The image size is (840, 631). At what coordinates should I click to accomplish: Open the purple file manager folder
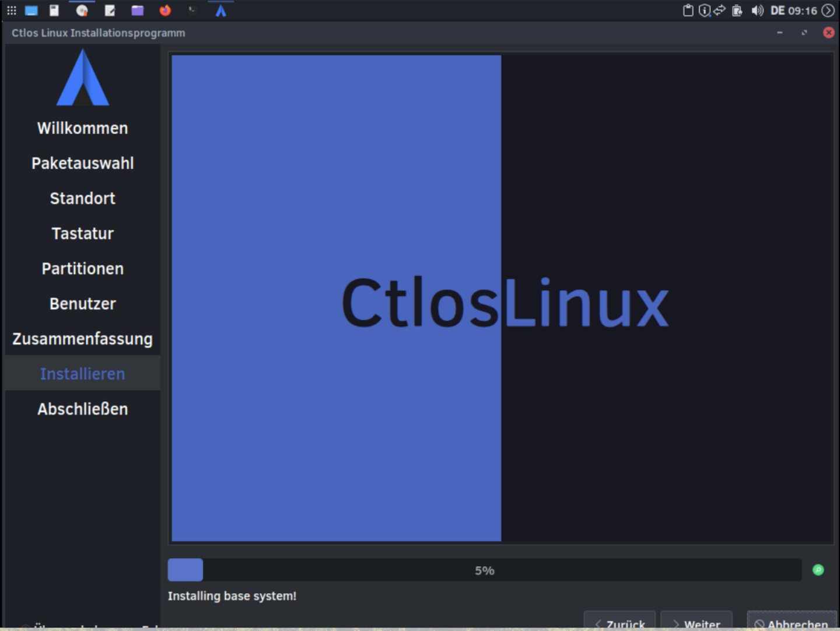(138, 10)
